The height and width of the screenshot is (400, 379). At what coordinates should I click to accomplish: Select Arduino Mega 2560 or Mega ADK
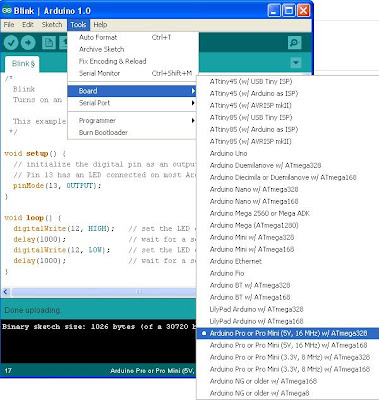coord(288,214)
